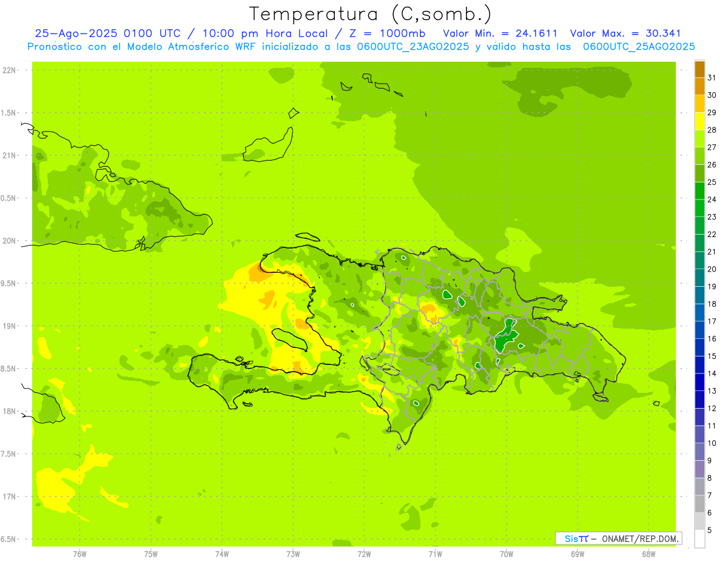This screenshot has width=728, height=562.
Task: Click the '0600UTC_25AGO2025' valid-until time
Action: 638,47
